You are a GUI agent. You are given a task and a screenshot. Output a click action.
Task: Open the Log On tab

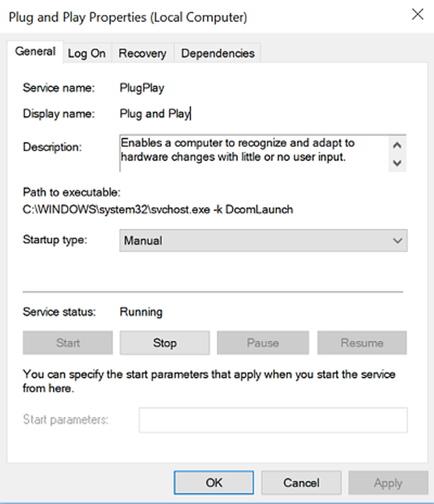(x=87, y=53)
